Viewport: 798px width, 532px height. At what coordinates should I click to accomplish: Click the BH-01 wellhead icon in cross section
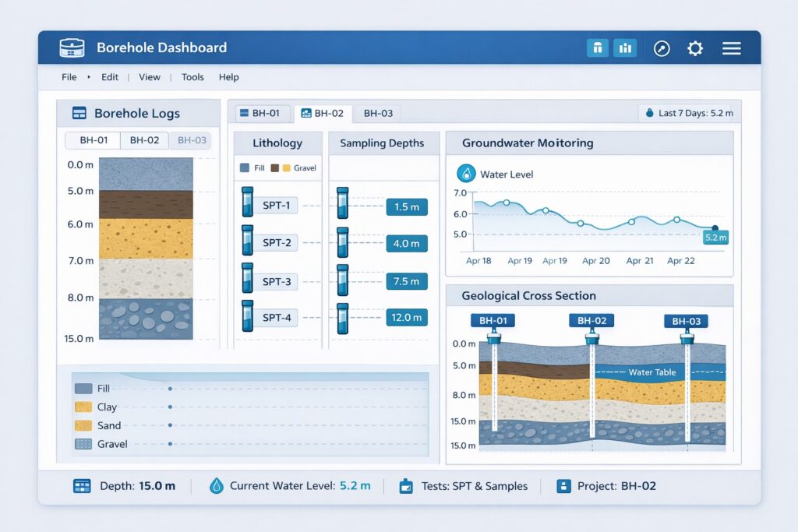493,336
